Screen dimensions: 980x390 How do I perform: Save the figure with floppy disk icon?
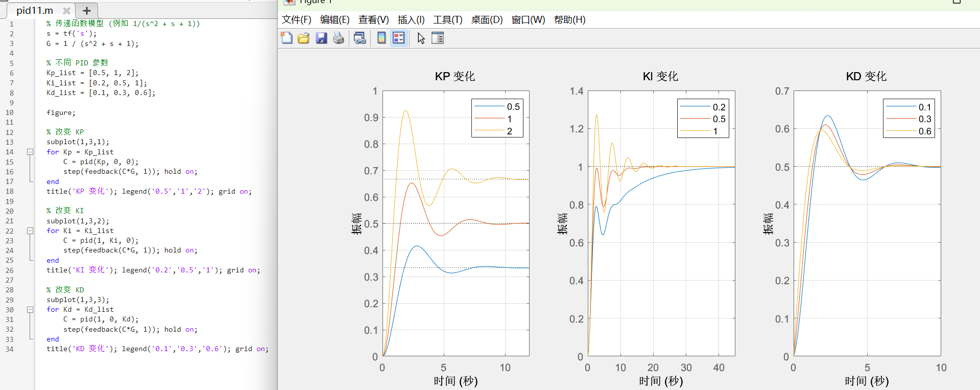point(321,38)
